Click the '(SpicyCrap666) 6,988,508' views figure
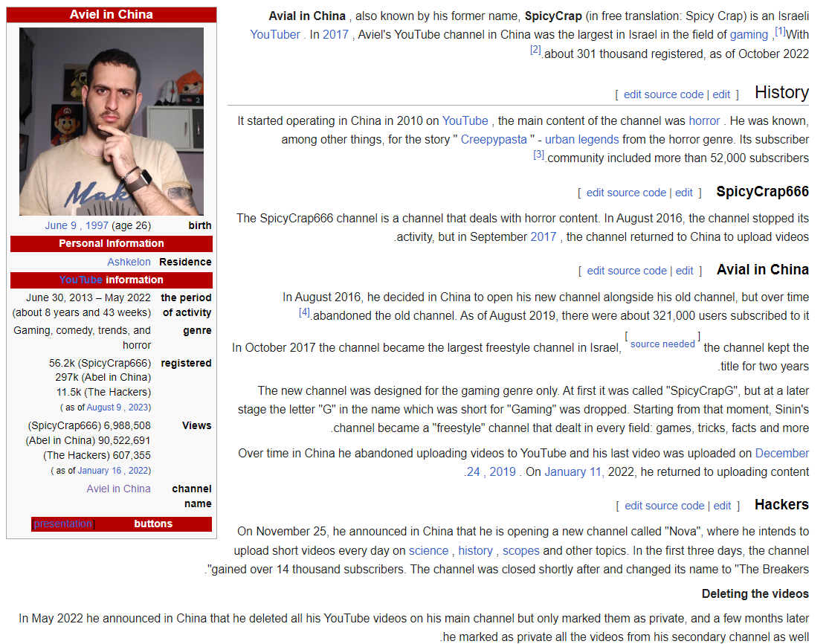Viewport: 832px width, 644px height. click(89, 426)
